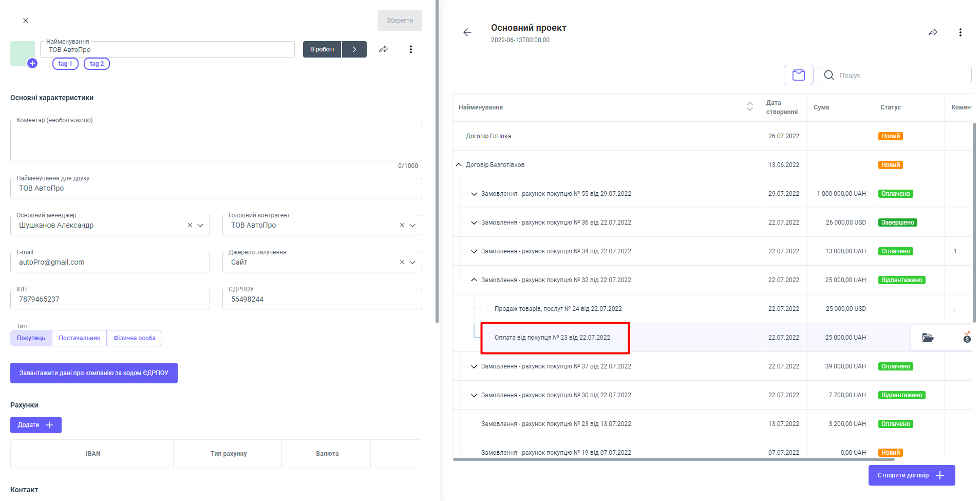Expand order № 55 від 29.07.2022
Screen dimensions: 980x501
point(474,194)
